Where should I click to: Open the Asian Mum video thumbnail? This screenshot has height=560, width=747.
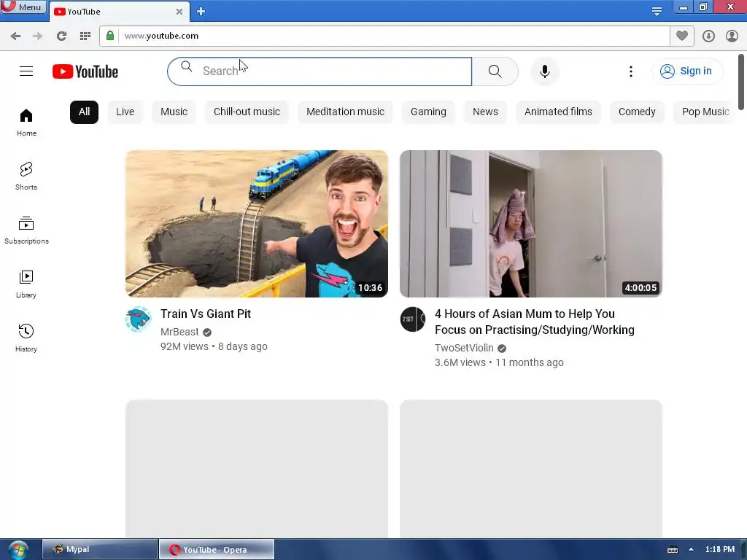point(531,224)
